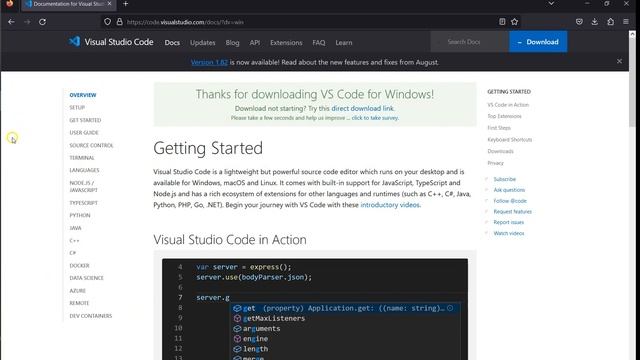
Task: Open the extensions puzzle icon
Action: tap(610, 22)
